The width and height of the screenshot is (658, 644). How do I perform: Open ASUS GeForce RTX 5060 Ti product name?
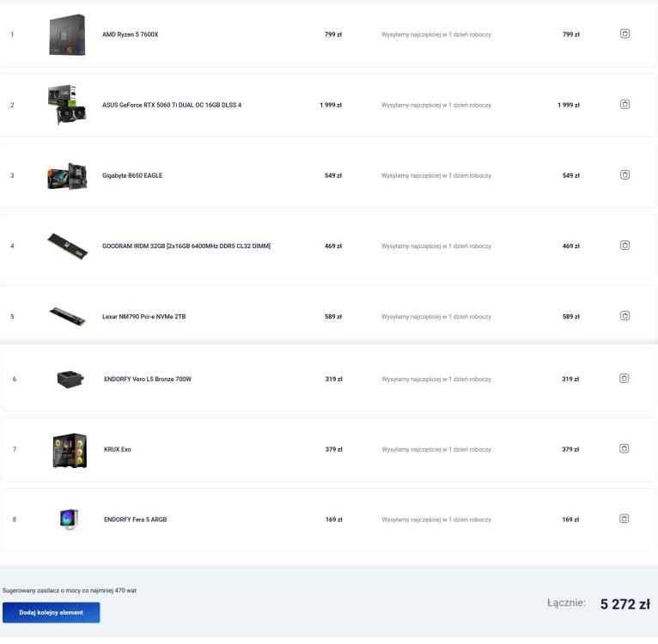172,105
